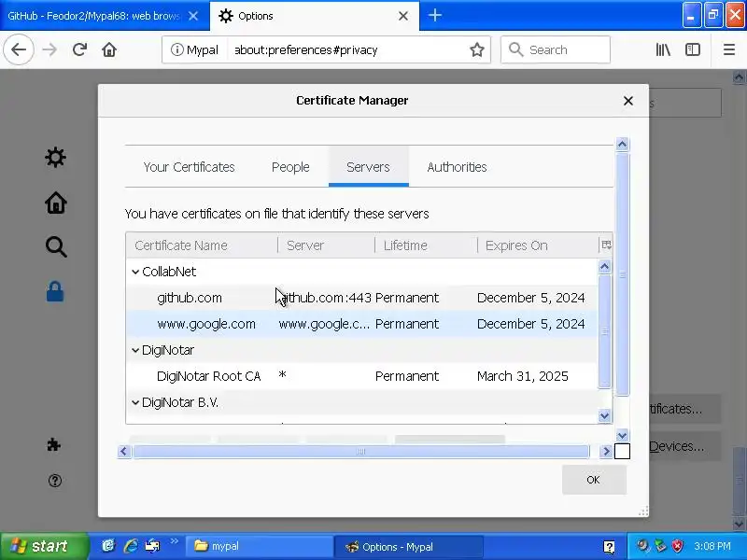Viewport: 747px width, 560px height.
Task: Click the red shield security tray icon
Action: pos(678,546)
